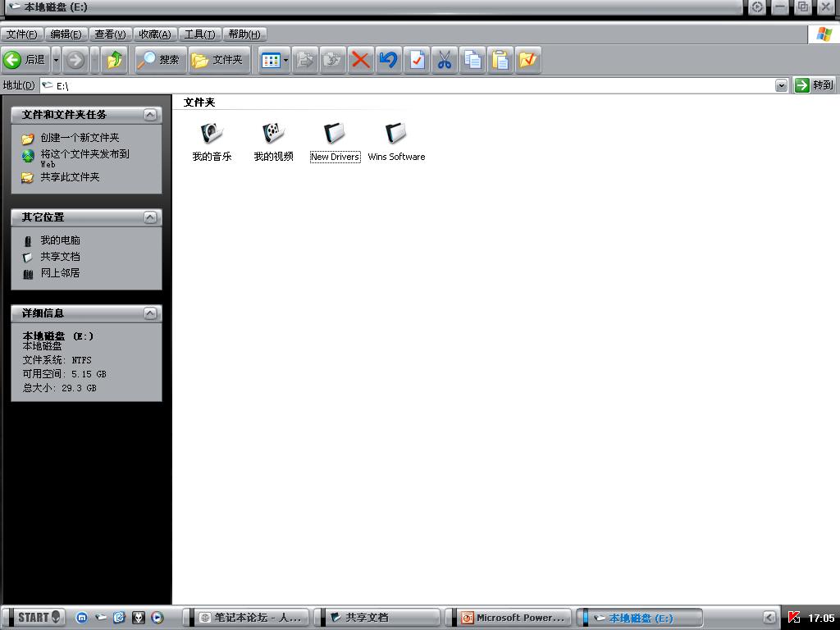
Task: Click the 可用空间: 5.15 GB detail text
Action: (64, 374)
